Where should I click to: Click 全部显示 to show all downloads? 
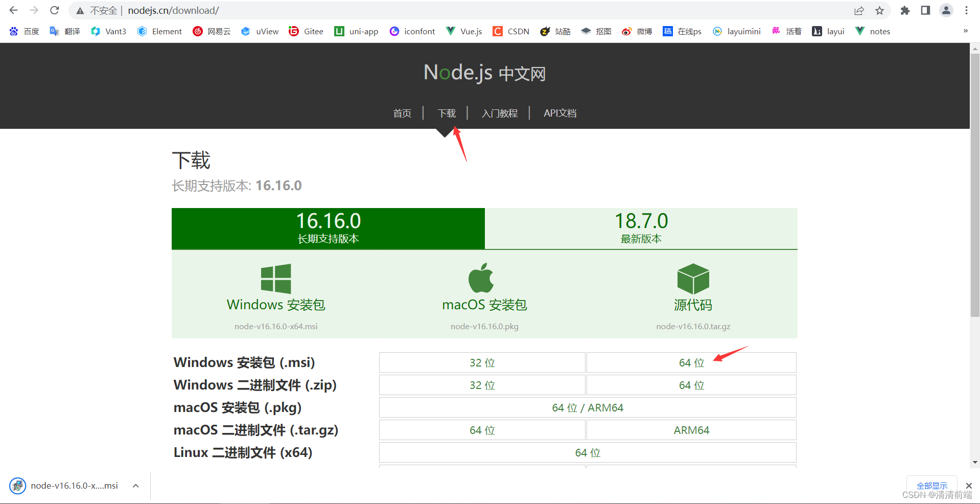(932, 485)
